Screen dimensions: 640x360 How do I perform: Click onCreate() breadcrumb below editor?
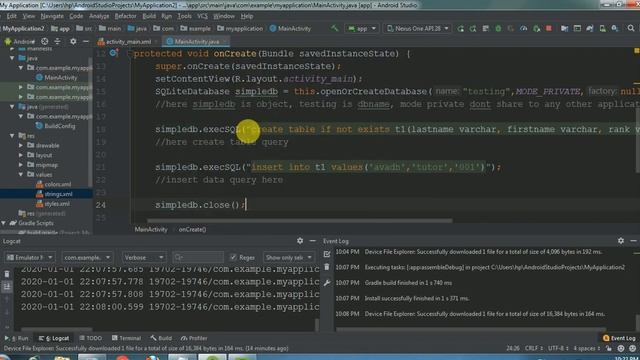[x=192, y=229]
